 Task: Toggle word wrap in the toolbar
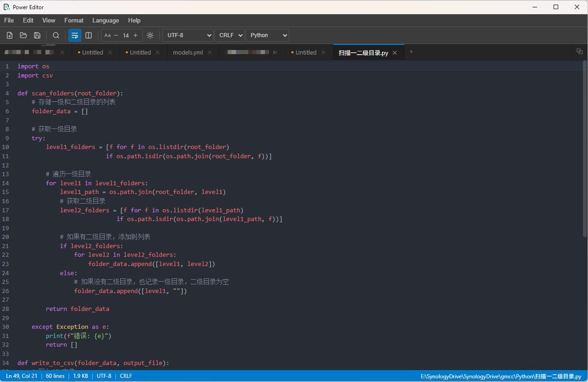click(75, 35)
